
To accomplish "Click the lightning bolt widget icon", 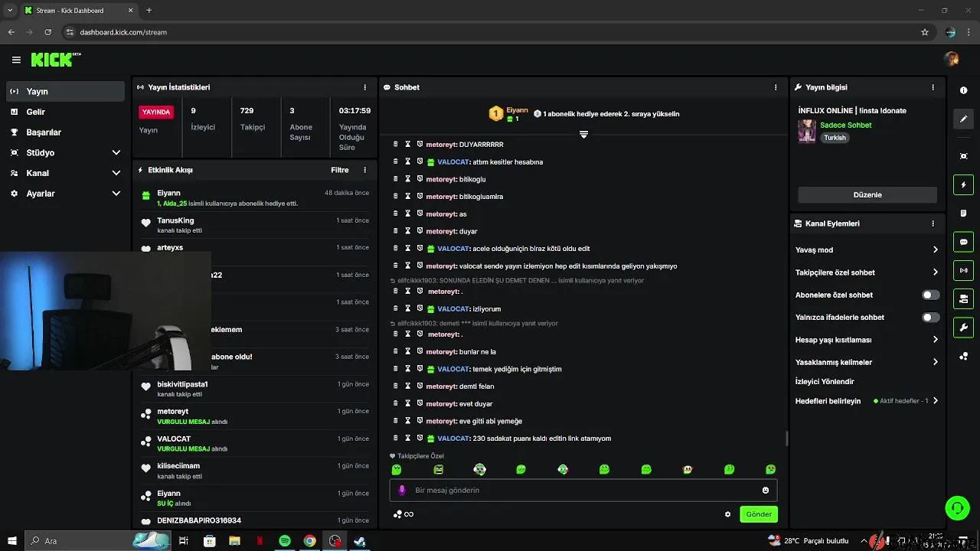I will [963, 184].
